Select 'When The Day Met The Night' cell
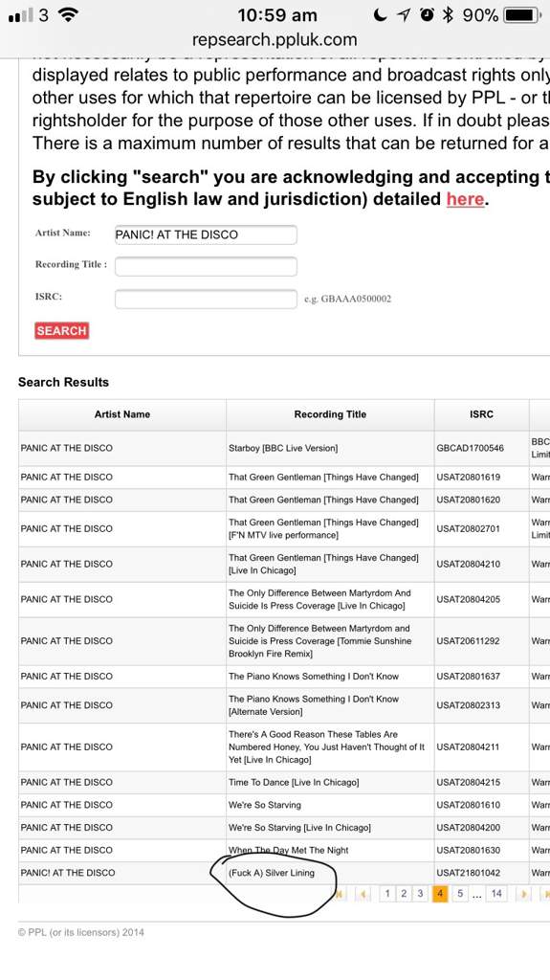The image size is (550, 980). (x=330, y=851)
